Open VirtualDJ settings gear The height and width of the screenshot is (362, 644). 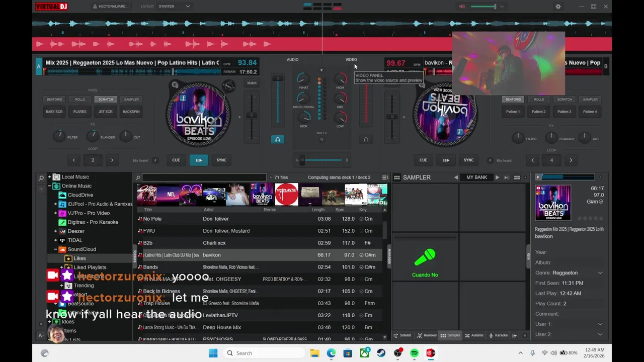coord(558,7)
